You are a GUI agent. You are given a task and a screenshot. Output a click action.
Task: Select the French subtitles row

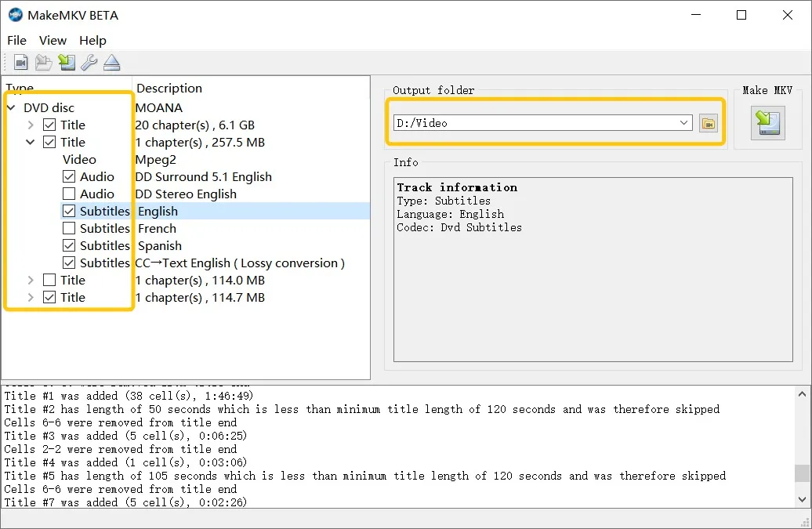(x=157, y=228)
